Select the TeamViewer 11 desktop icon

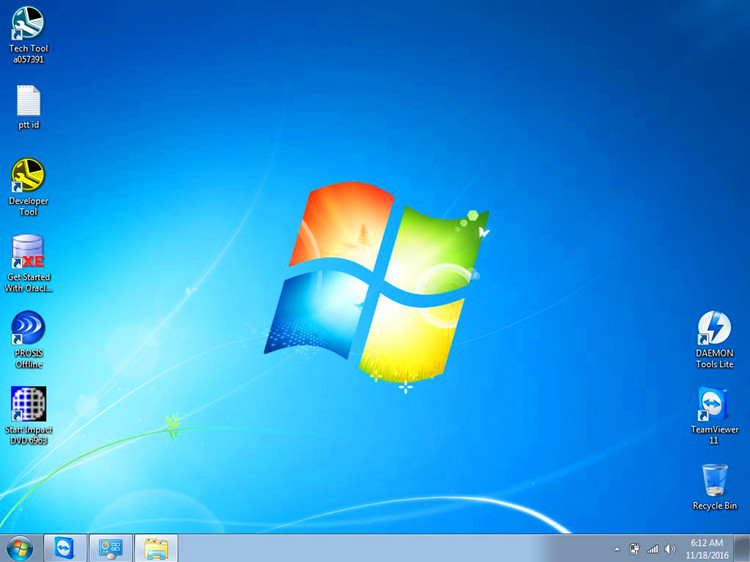714,416
